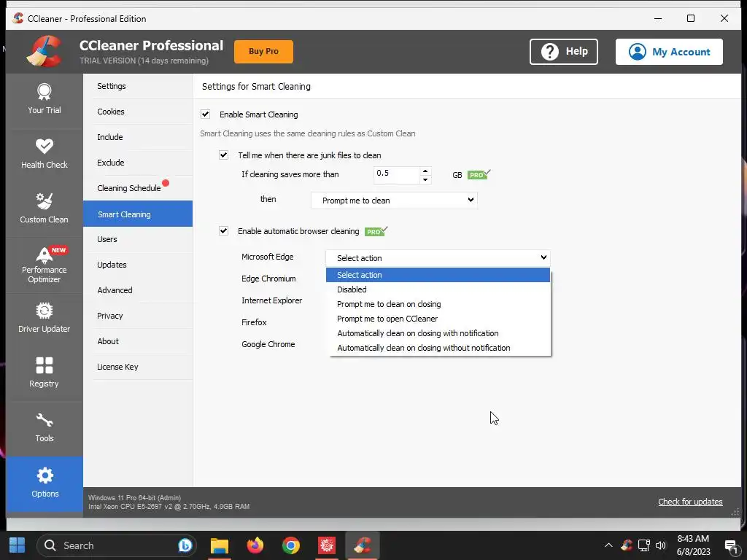Viewport: 747px width, 560px height.
Task: Open the Registry cleaner
Action: pyautogui.click(x=44, y=373)
